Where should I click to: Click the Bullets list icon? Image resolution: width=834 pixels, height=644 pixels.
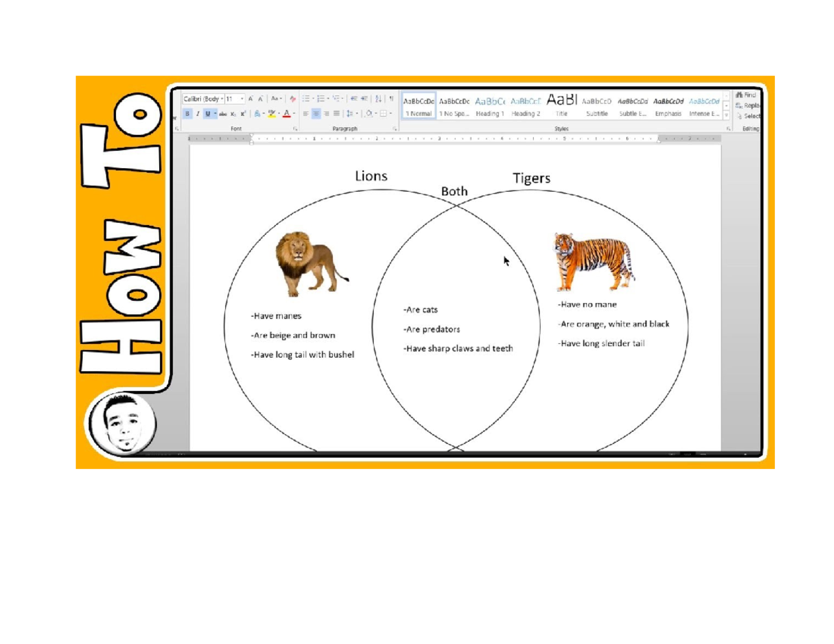[306, 98]
